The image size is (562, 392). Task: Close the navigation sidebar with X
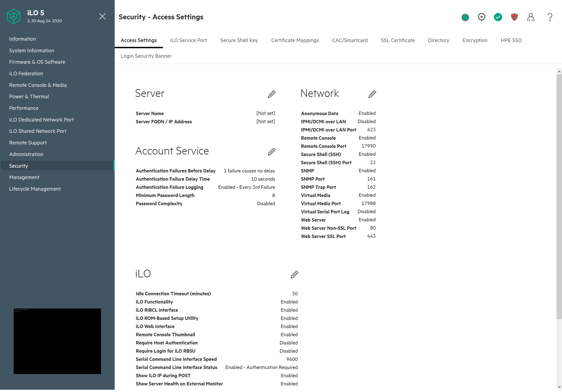[102, 16]
